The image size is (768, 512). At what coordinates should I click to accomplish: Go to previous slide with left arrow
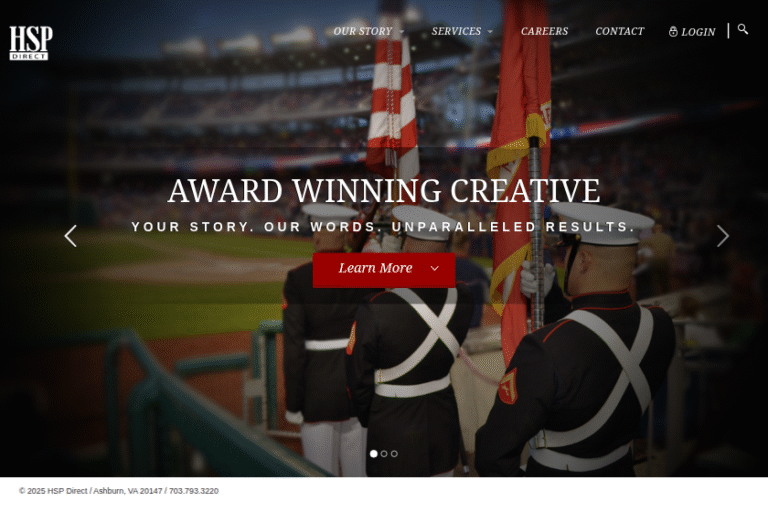71,236
